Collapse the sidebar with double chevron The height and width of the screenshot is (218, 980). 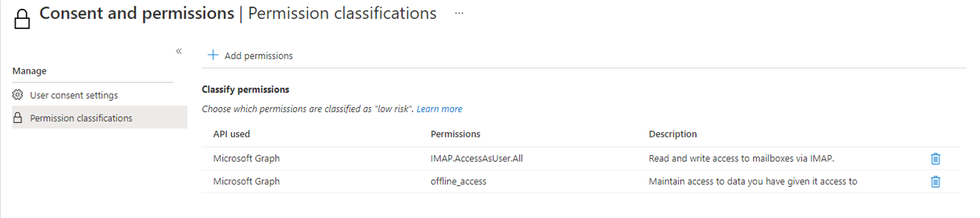pyautogui.click(x=179, y=51)
